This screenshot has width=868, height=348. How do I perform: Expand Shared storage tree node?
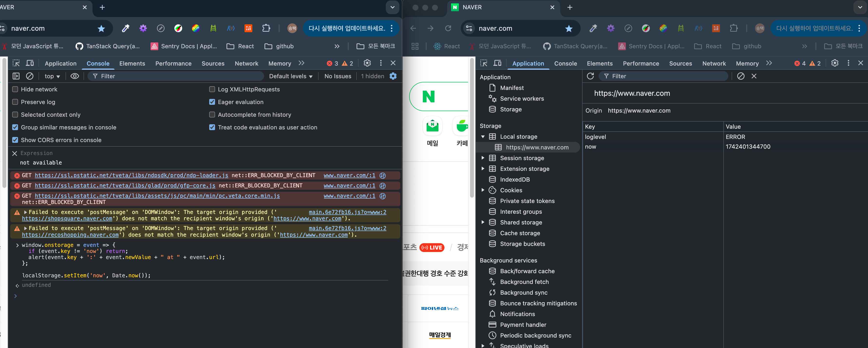click(483, 222)
